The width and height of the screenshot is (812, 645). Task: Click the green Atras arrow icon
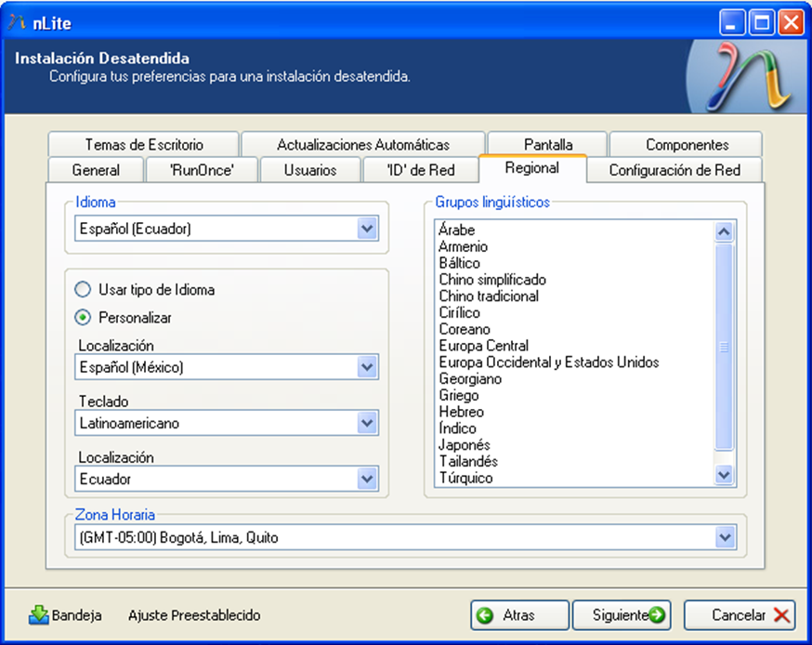click(485, 615)
